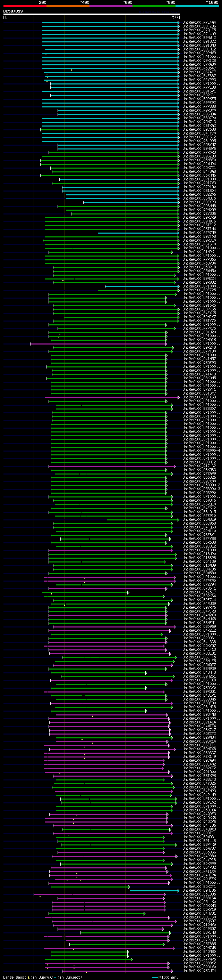Open the UniRef100_C0PHV9 hit label
This screenshot has width=222, height=980.
pos(199,53)
